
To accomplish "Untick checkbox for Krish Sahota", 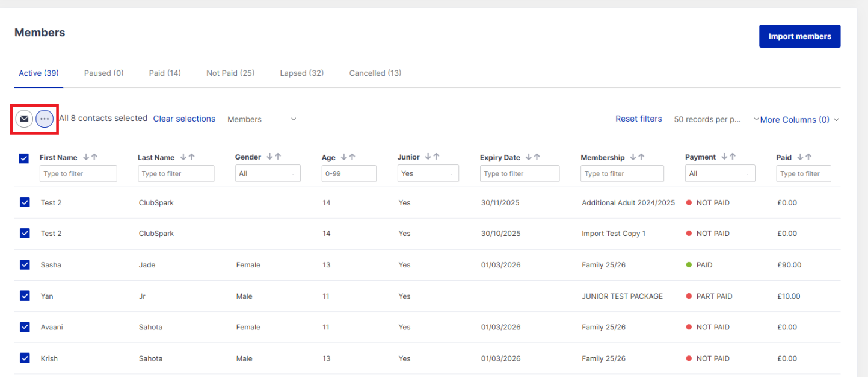I will (25, 358).
